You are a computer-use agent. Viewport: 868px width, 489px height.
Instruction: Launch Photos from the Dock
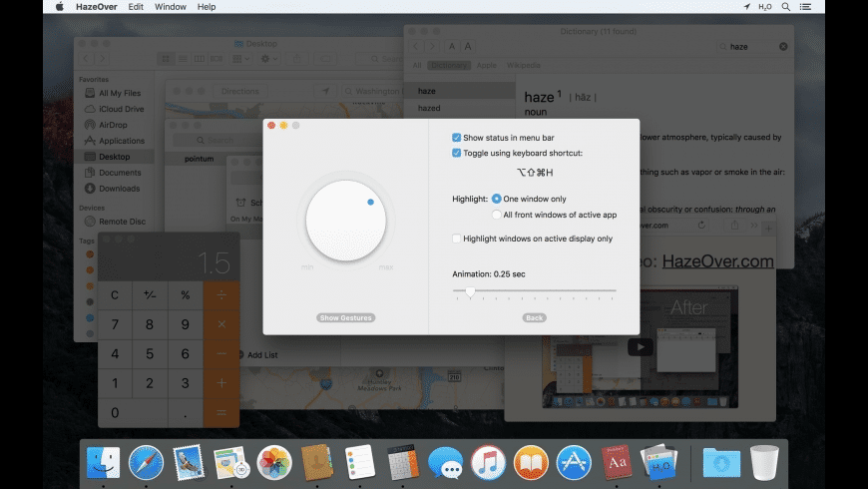(x=274, y=462)
